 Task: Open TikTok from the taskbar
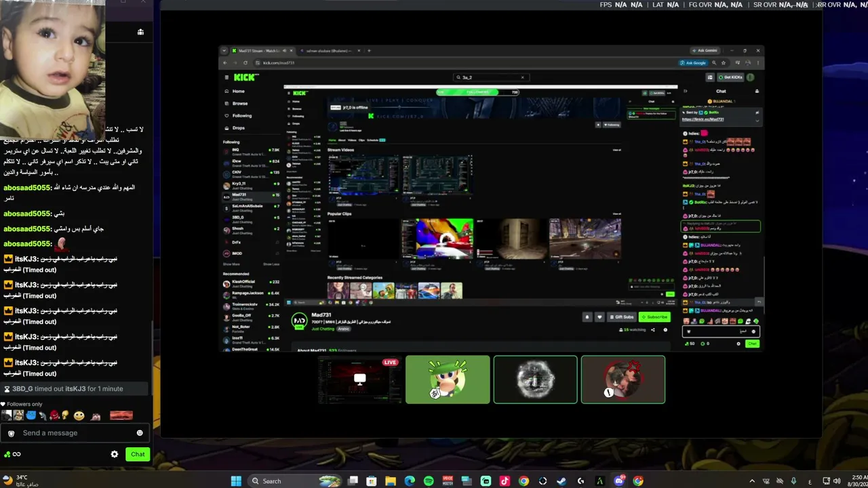(505, 481)
